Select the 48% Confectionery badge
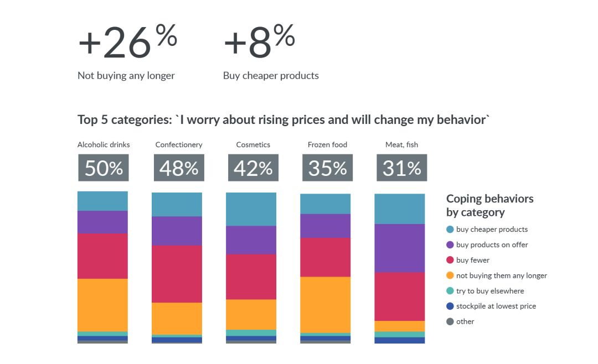598x364 pixels. pos(179,168)
